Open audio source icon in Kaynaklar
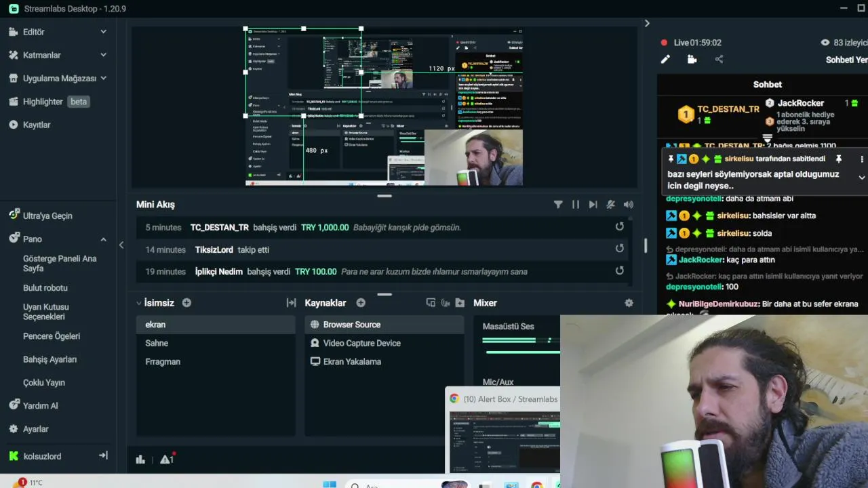This screenshot has width=868, height=488. click(x=446, y=303)
